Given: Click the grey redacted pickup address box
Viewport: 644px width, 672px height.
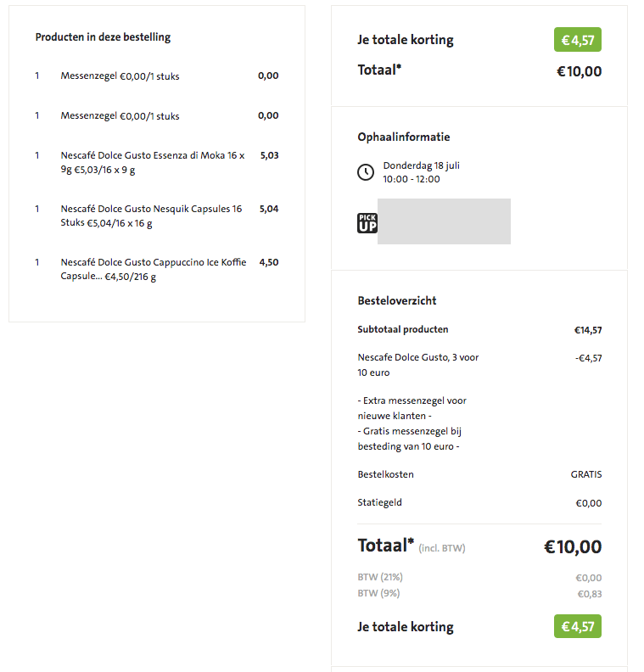Looking at the screenshot, I should (444, 221).
